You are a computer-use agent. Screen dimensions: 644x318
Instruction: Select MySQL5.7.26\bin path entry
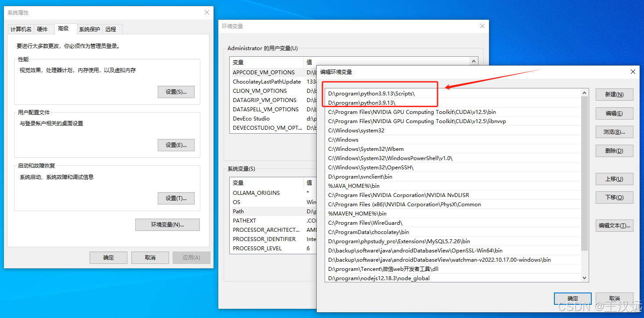point(453,241)
